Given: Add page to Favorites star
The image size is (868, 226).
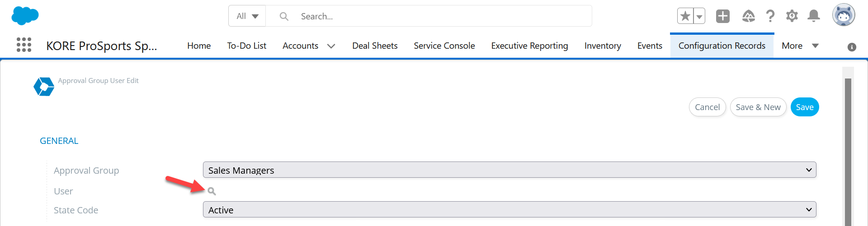Looking at the screenshot, I should (685, 16).
